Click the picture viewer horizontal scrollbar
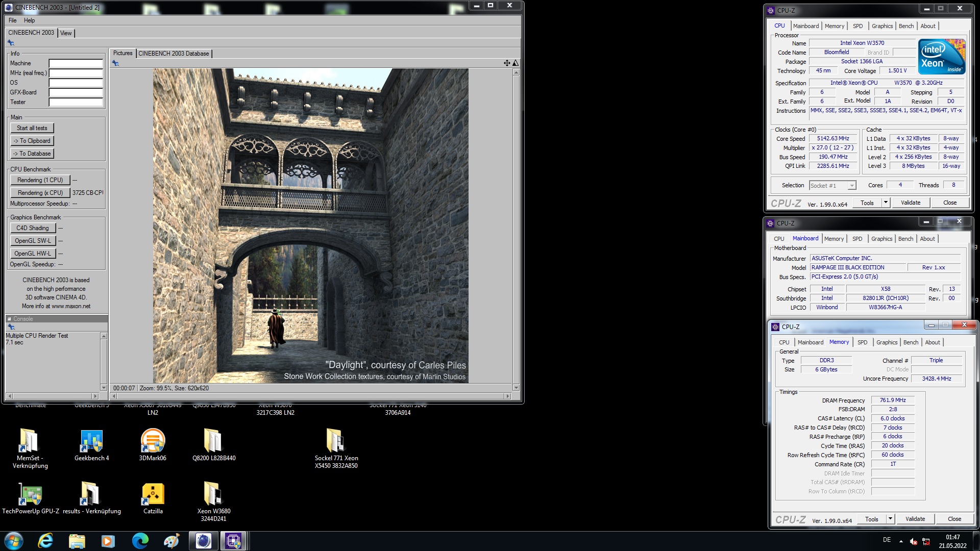The image size is (980, 551). (x=311, y=396)
